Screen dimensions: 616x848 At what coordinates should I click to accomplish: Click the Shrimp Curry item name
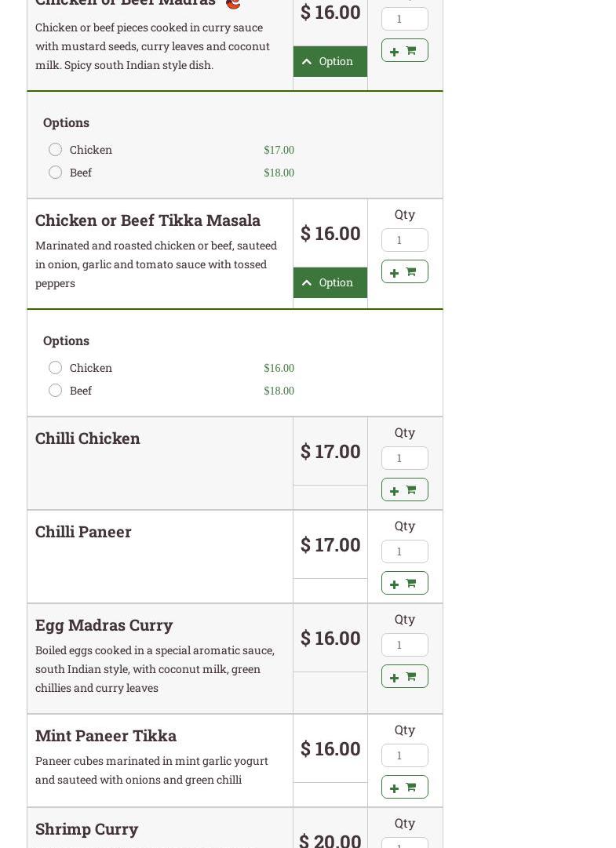click(x=86, y=829)
